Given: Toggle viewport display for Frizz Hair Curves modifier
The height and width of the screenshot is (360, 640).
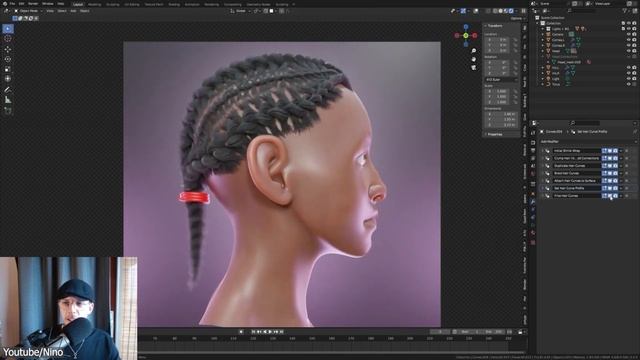Looking at the screenshot, I should coord(610,196).
